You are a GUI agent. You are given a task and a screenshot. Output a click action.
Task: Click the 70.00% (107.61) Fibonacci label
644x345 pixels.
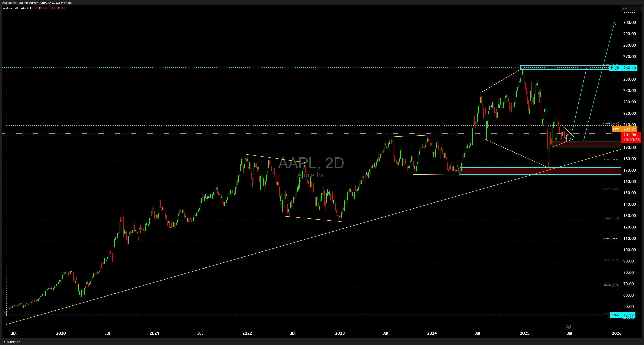pos(611,238)
